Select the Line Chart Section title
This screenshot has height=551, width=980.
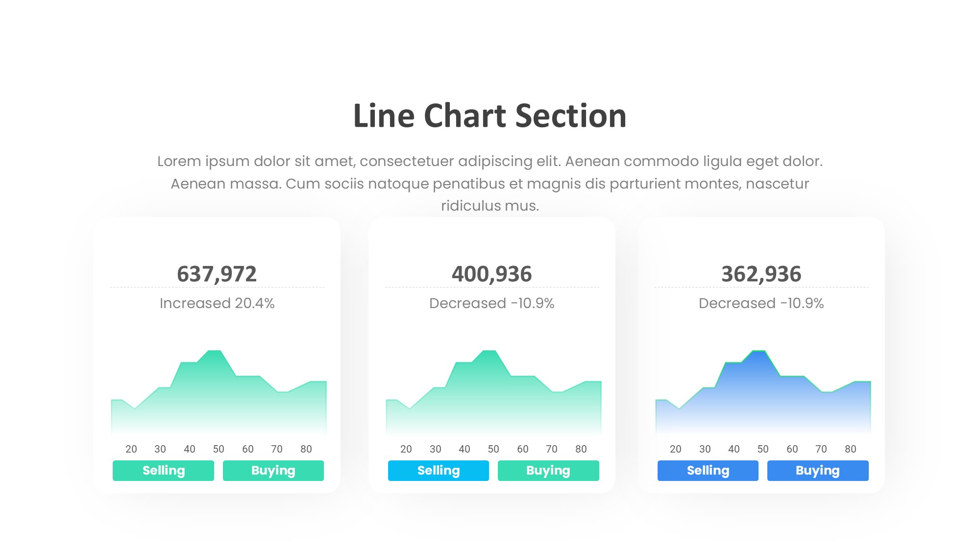point(490,116)
